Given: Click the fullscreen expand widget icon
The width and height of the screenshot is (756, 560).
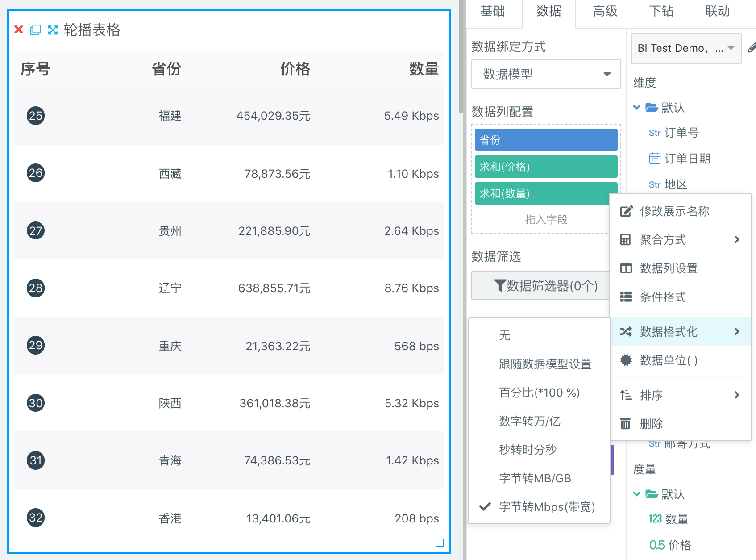Looking at the screenshot, I should [x=53, y=30].
